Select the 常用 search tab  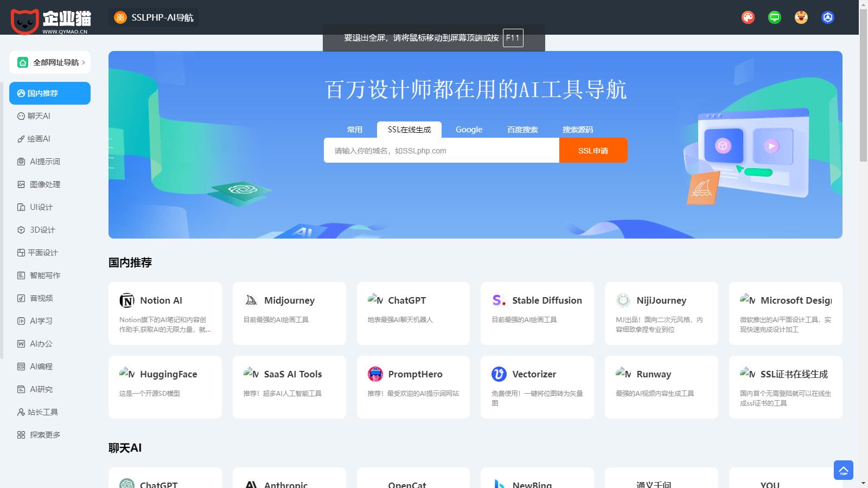(354, 130)
